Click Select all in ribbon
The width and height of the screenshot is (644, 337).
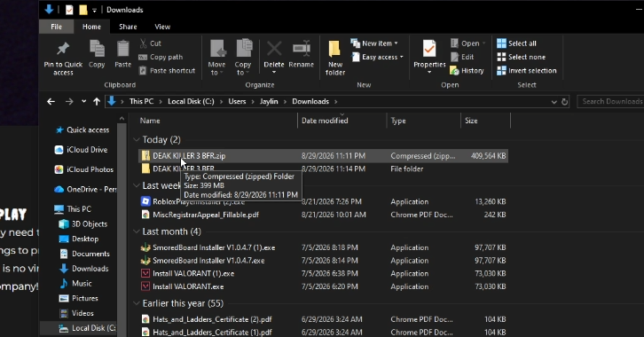[516, 43]
